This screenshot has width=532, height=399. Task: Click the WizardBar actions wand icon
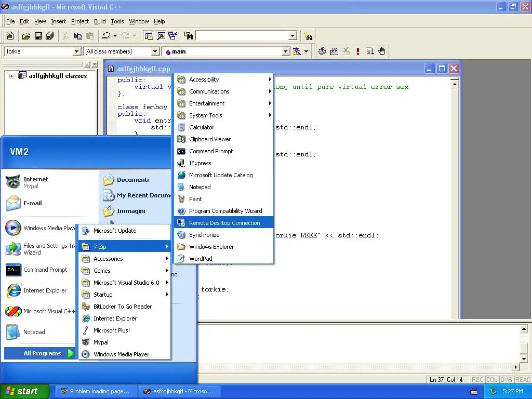click(297, 51)
